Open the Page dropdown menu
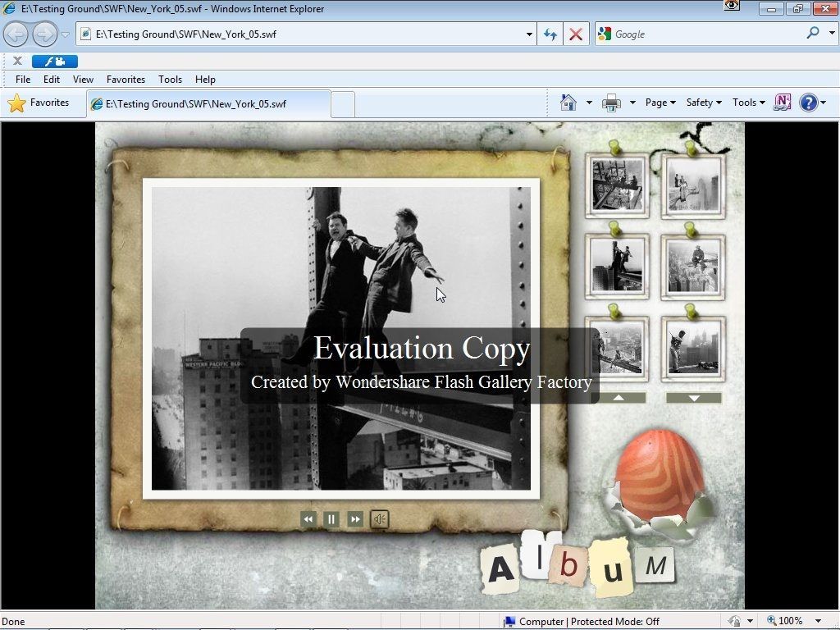 (x=659, y=103)
